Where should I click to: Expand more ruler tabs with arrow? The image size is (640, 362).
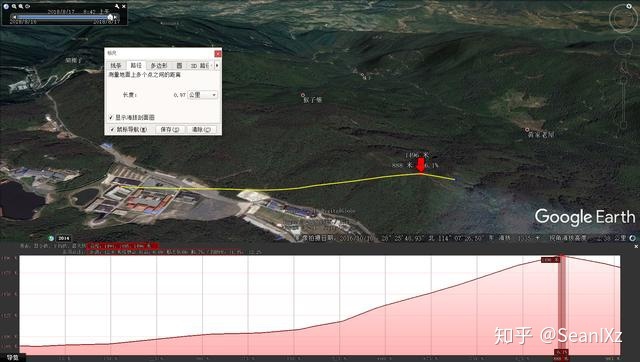217,65
